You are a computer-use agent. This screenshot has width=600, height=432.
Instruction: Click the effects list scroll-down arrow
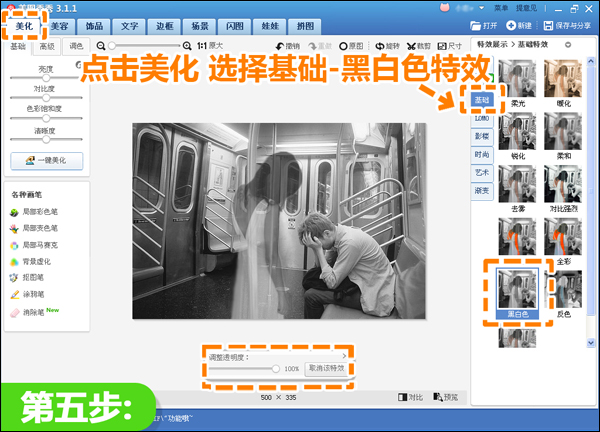(591, 342)
